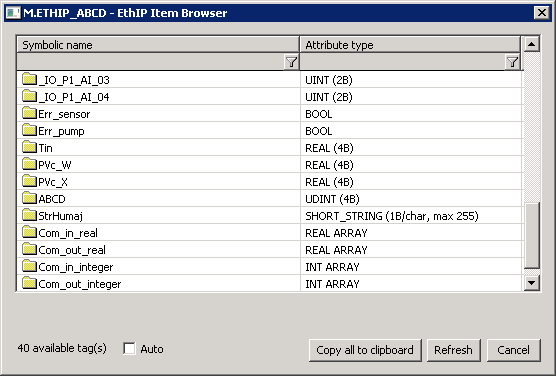The width and height of the screenshot is (556, 376).
Task: Sort by Symbolic name column header
Action: coord(158,45)
